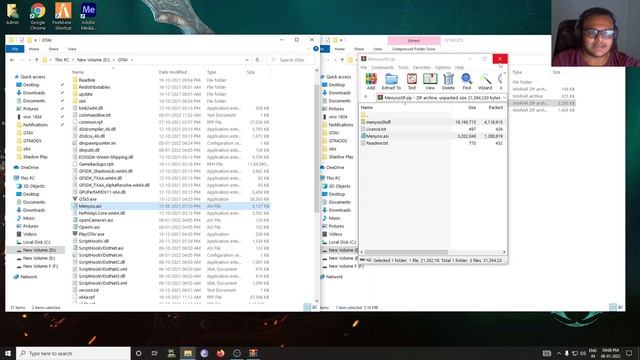Screen dimensions: 640x360
Task: Switch to File Explorer on the taskbar
Action: click(188, 353)
